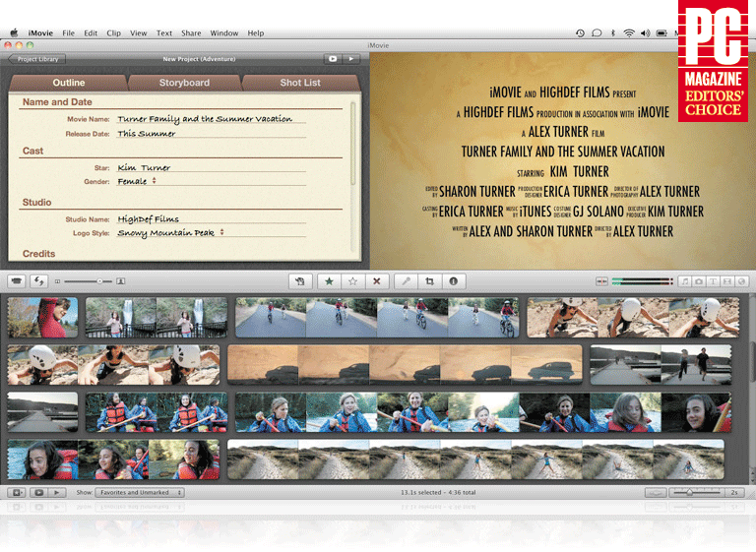Click the 2s thumbnail duration readout
Image resolution: width=756 pixels, height=552 pixels.
pos(734,493)
